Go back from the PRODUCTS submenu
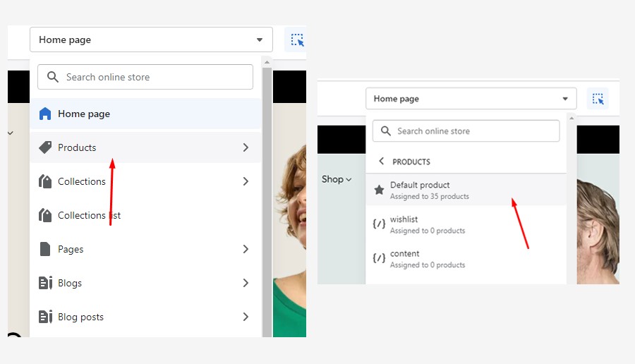The height and width of the screenshot is (364, 635). click(381, 161)
